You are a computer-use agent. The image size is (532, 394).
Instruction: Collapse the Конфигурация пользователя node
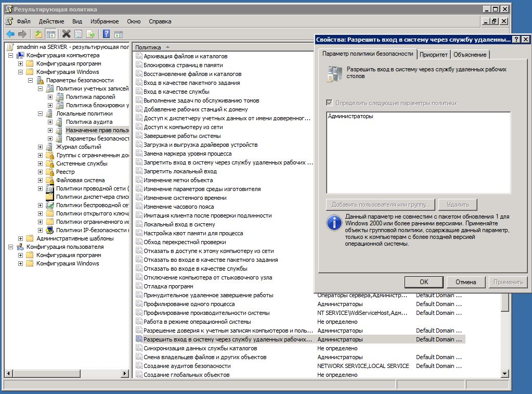point(10,247)
